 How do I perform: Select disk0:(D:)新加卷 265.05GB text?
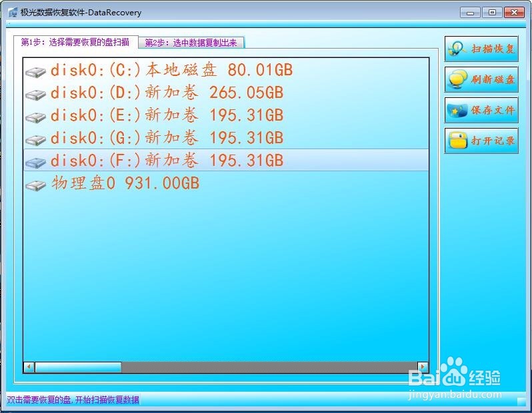(x=167, y=93)
